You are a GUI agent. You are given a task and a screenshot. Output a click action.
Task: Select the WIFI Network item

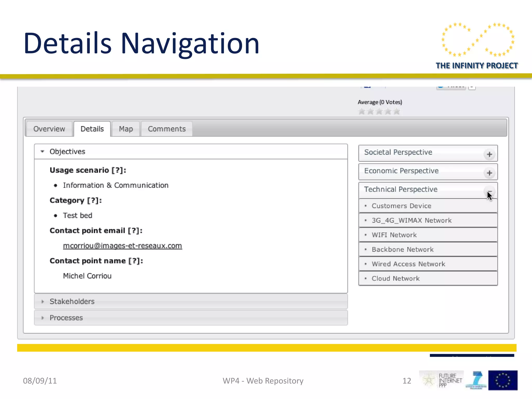tap(394, 235)
